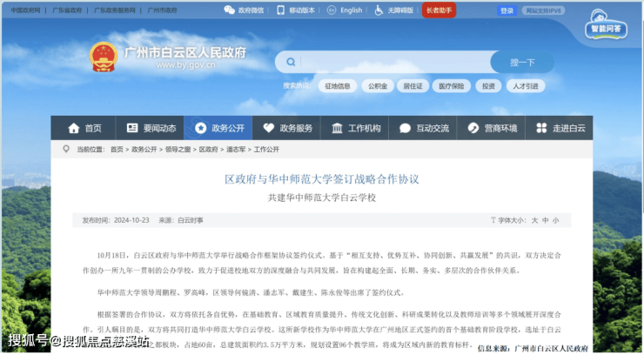644x355 pixels.
Task: Set the font size to 大
Action: point(534,220)
